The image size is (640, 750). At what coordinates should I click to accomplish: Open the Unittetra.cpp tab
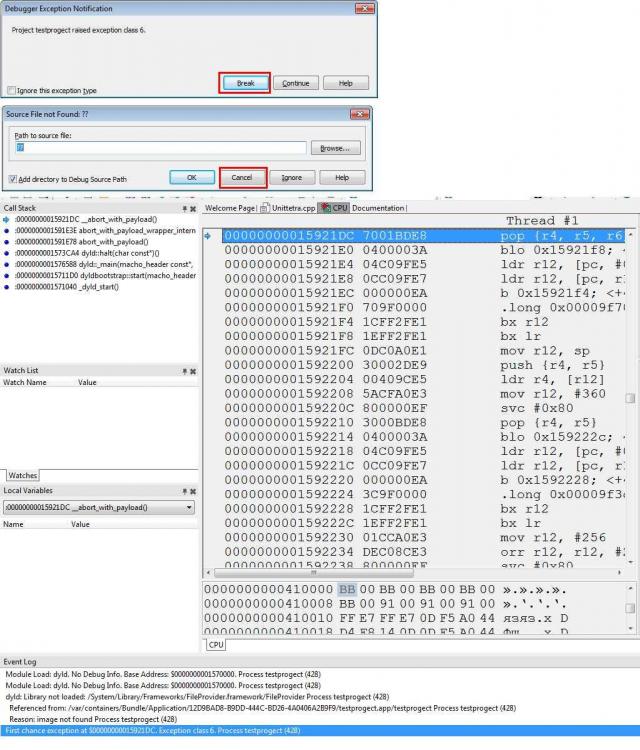coord(288,208)
